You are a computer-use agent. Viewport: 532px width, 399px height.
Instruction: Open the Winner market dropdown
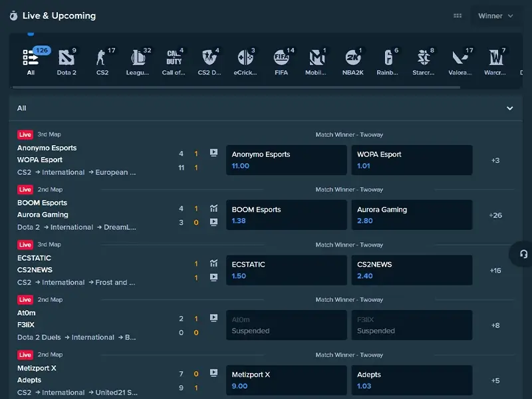tap(495, 16)
